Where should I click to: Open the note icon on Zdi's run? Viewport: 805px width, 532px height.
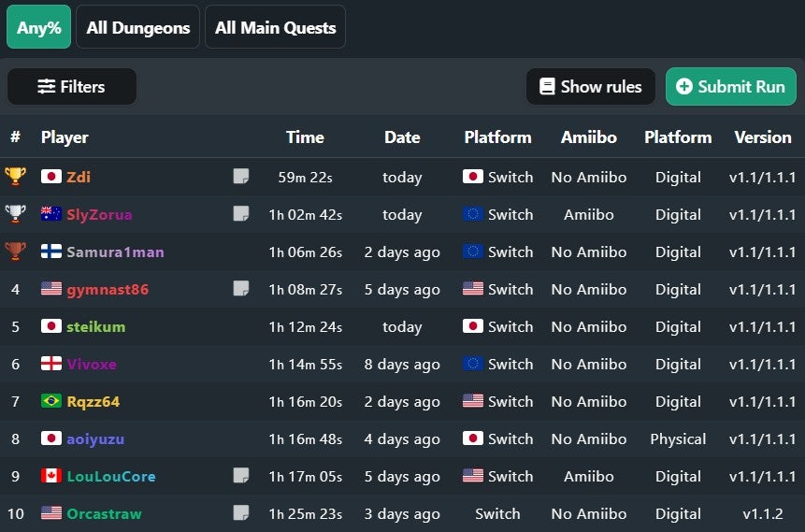tap(240, 177)
